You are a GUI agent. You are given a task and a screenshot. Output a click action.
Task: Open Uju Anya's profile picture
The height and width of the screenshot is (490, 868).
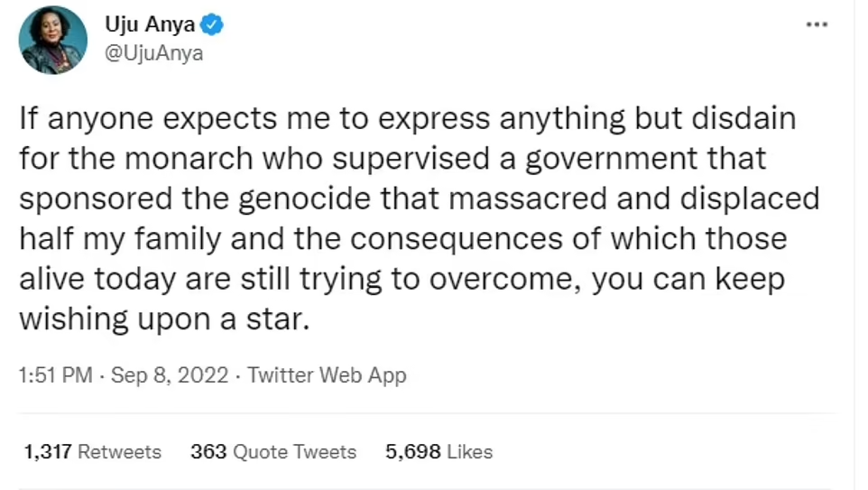(x=53, y=40)
